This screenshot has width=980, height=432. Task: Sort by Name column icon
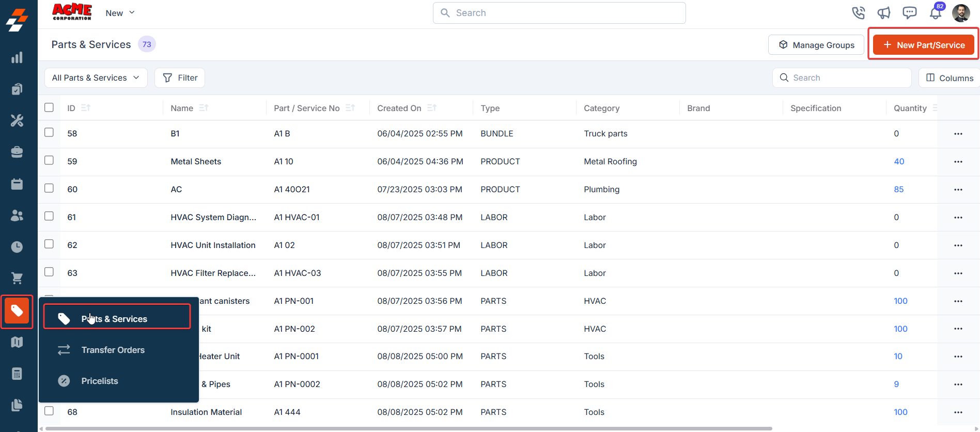click(x=204, y=108)
